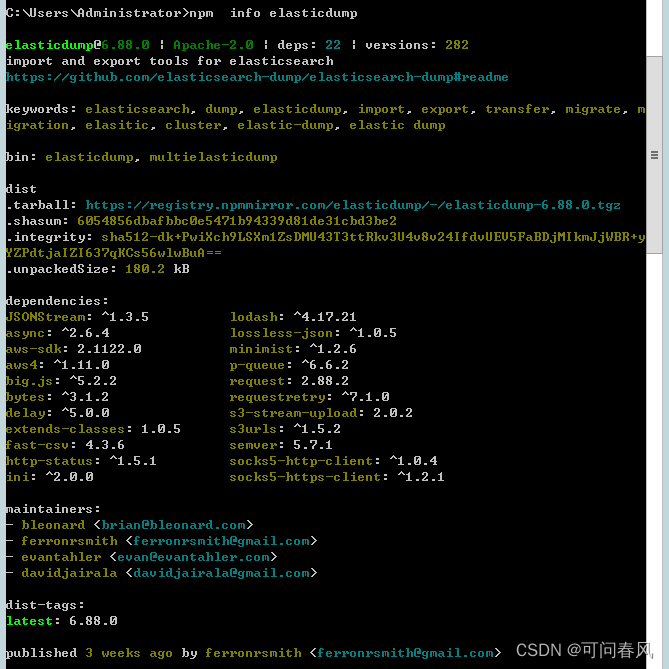Image resolution: width=669 pixels, height=669 pixels.
Task: Click davidjairala@gmail.com email address
Action: [221, 573]
